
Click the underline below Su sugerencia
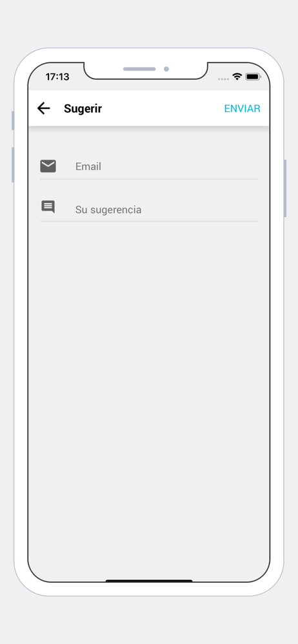(x=148, y=222)
